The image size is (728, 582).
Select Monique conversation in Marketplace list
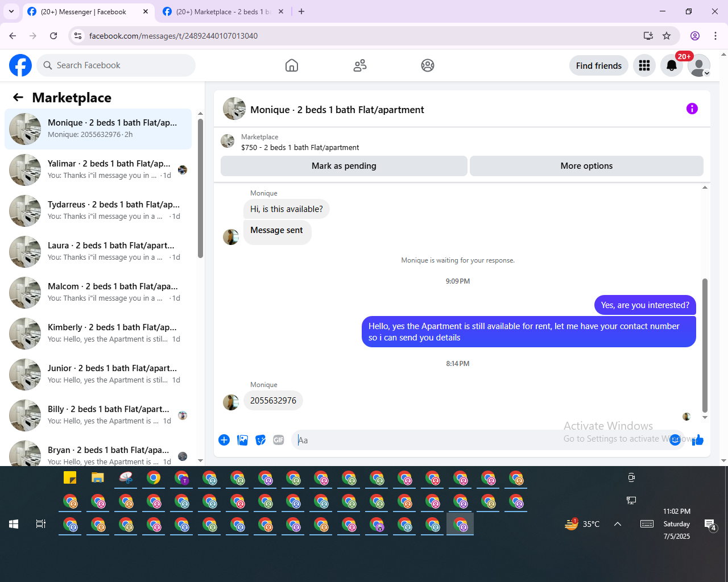[x=98, y=129]
